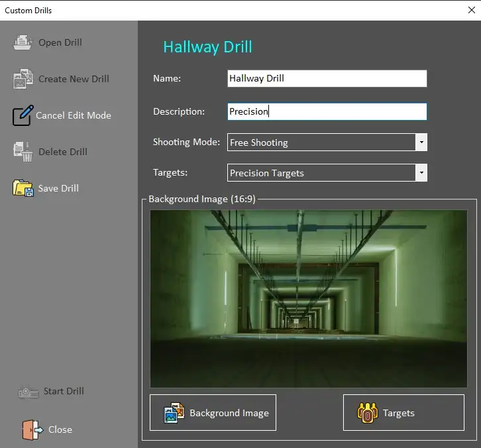Image resolution: width=481 pixels, height=448 pixels.
Task: Click into the Description text field
Action: click(327, 111)
